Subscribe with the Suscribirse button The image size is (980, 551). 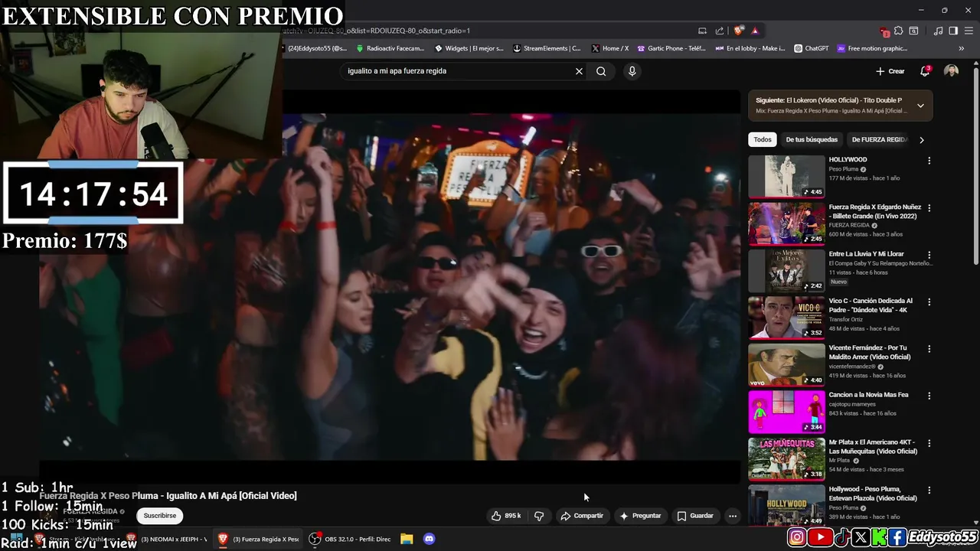pos(160,516)
